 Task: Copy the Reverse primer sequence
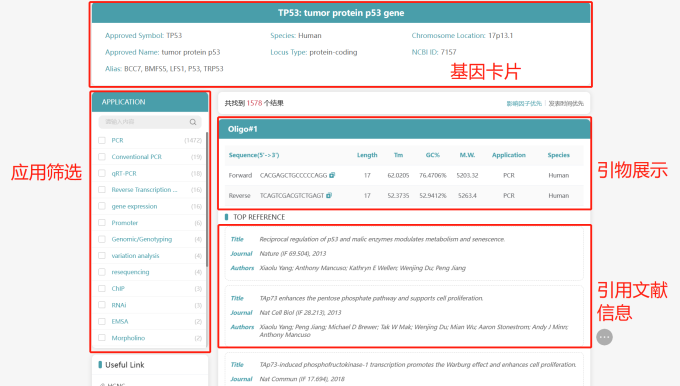coord(329,195)
